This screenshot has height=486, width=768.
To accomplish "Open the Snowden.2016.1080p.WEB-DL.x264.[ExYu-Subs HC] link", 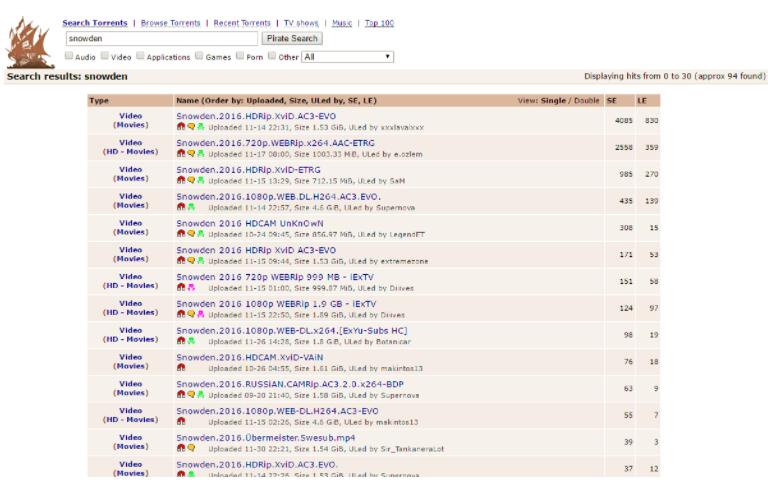I will (292, 331).
